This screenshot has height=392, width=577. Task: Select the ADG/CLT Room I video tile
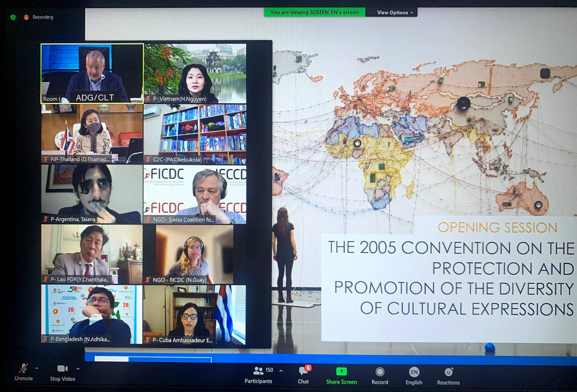92,74
